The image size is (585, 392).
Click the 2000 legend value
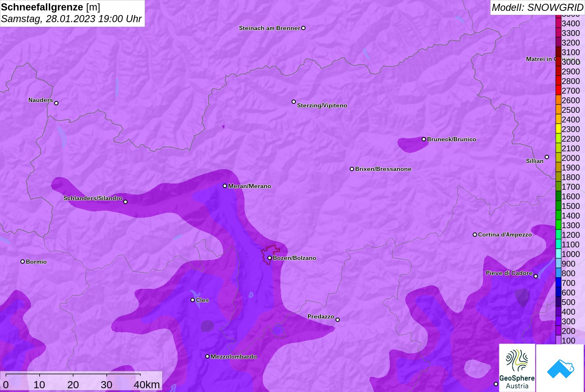(571, 158)
